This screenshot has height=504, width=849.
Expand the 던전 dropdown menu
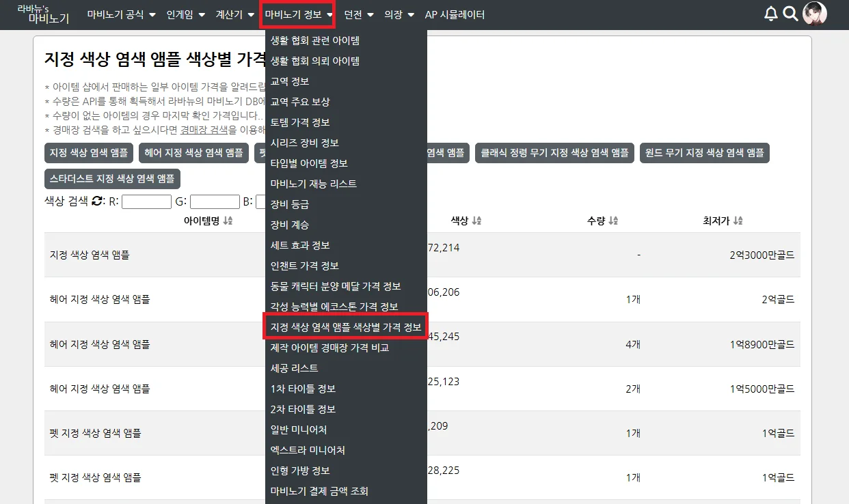359,14
